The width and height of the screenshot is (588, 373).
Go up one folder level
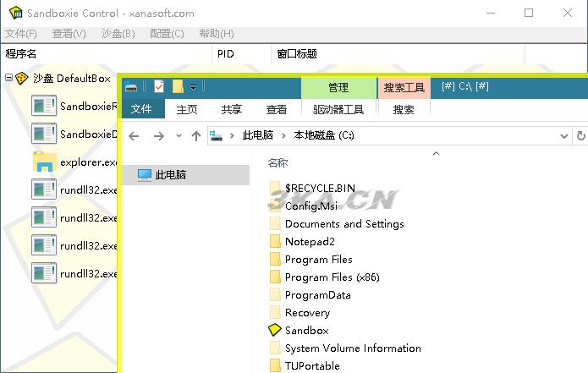click(195, 135)
